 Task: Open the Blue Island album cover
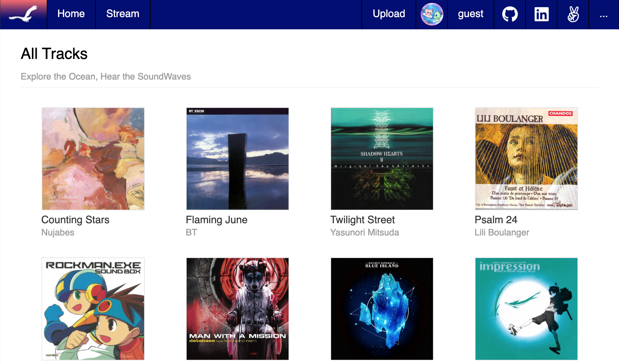(382, 309)
